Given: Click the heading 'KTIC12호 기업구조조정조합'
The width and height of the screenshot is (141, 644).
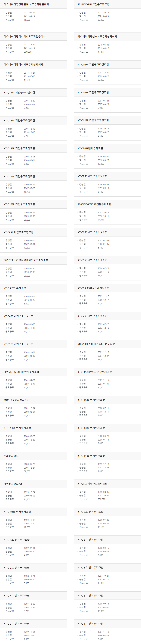Looking at the screenshot, I should coord(93,120).
